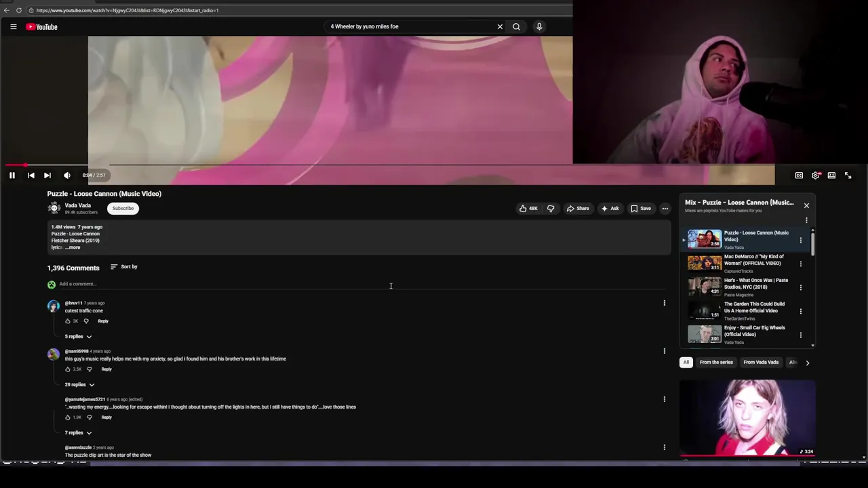Viewport: 868px width, 488px height.
Task: Reply to @yamatejames5721's comment
Action: (x=106, y=418)
